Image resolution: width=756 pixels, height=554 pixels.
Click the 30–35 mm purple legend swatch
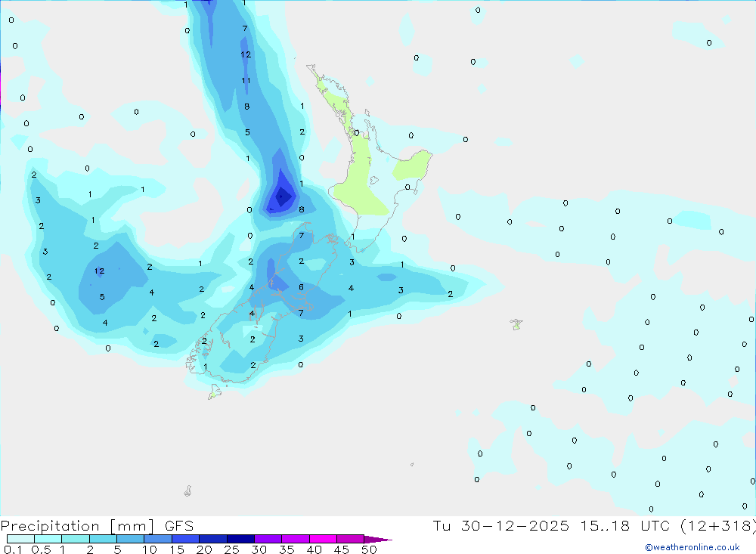tap(268, 539)
